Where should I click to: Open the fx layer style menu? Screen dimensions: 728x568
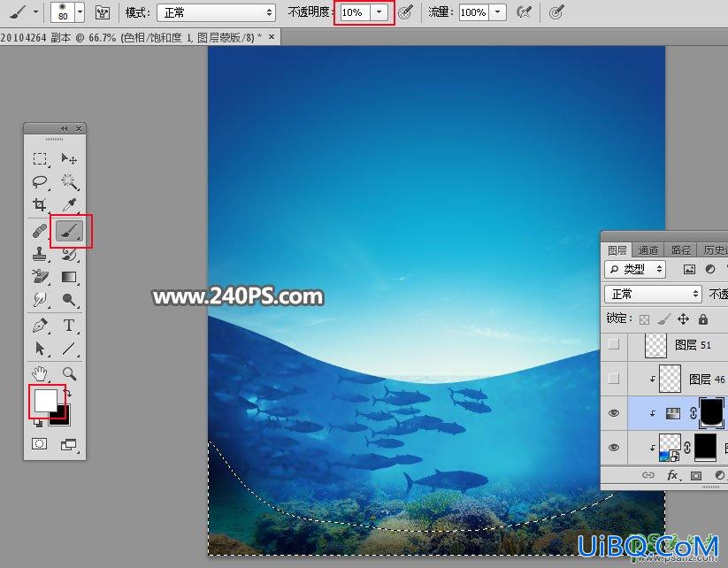click(x=672, y=474)
